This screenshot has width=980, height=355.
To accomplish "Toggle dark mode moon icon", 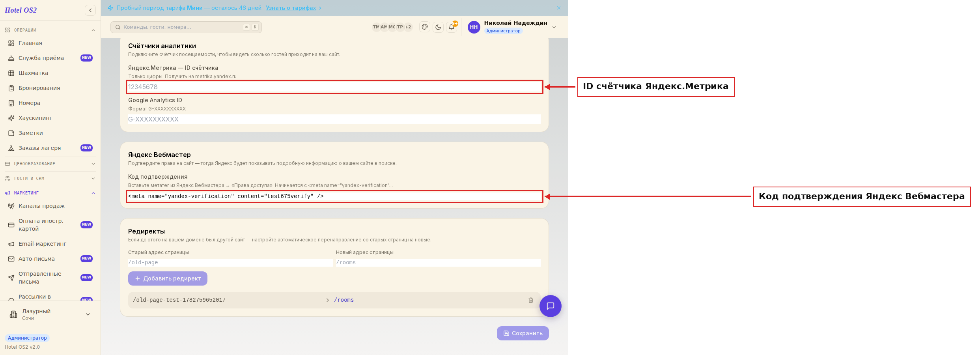I will click(x=438, y=27).
